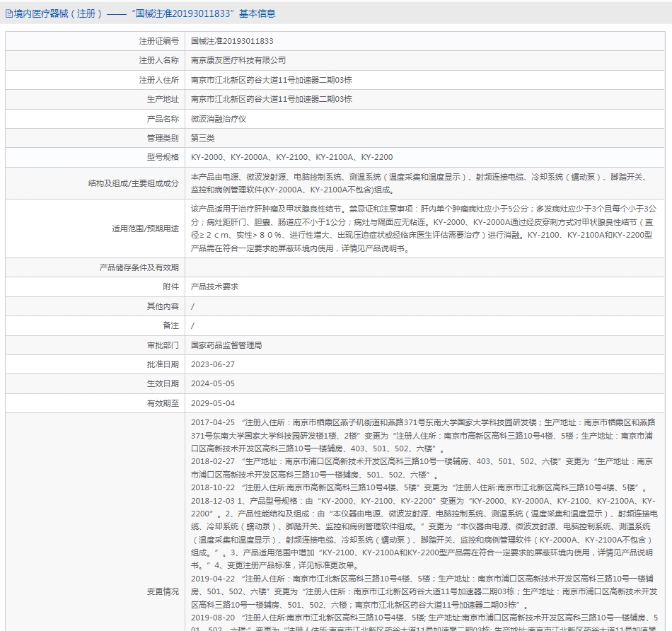Select category value 第三类
Image resolution: width=672 pixels, height=631 pixels.
click(x=203, y=138)
